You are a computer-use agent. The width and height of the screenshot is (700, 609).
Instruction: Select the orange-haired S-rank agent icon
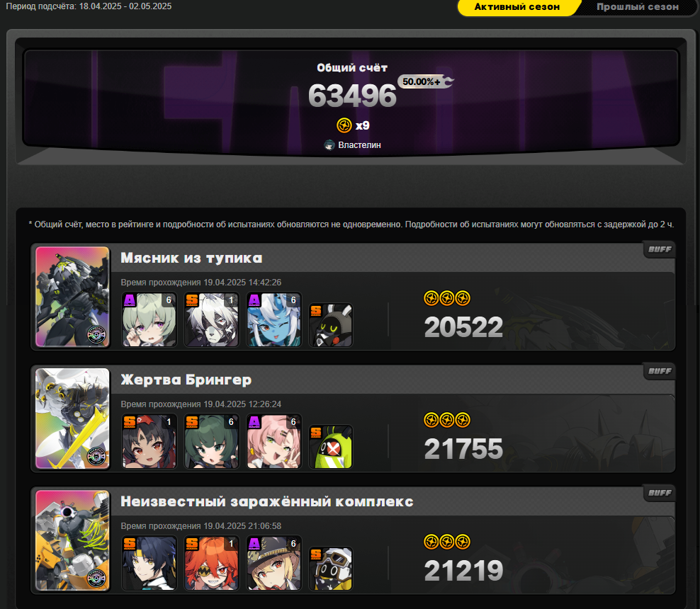[212, 563]
